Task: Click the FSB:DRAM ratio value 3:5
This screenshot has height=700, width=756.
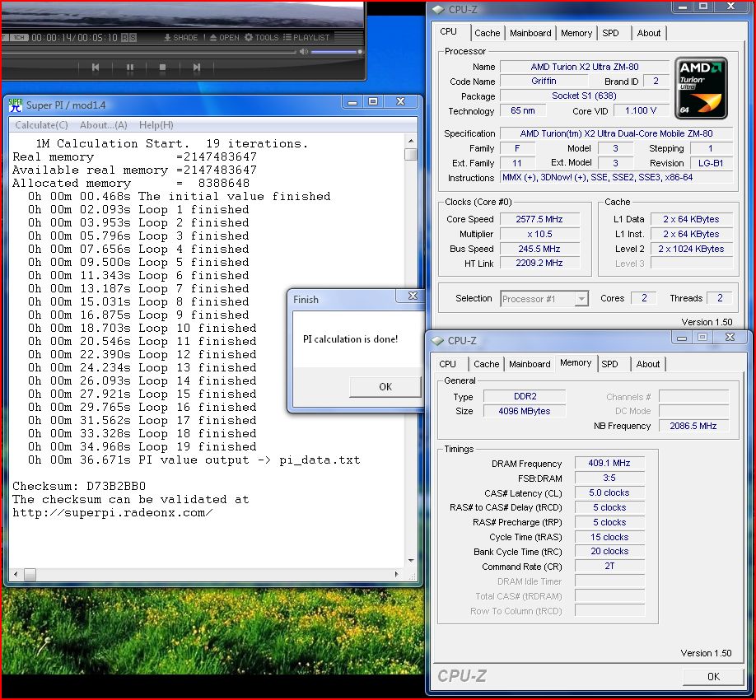Action: [609, 478]
